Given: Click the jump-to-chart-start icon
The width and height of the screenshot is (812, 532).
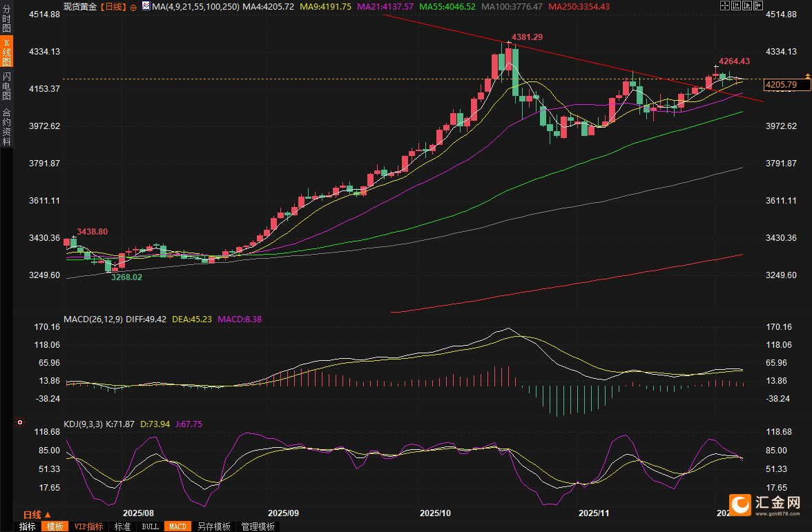Looking at the screenshot, I should point(736,6).
